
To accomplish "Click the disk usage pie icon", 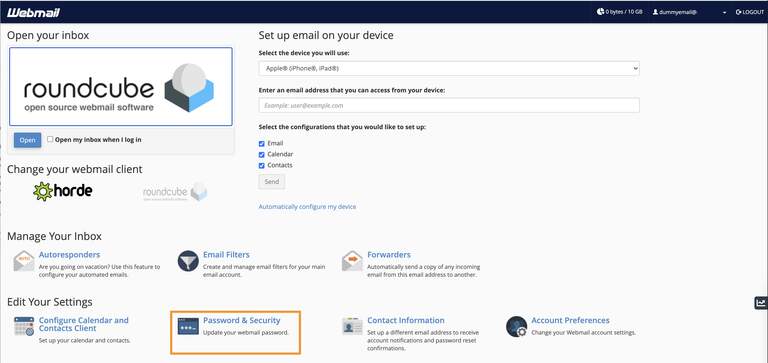I will coord(600,12).
